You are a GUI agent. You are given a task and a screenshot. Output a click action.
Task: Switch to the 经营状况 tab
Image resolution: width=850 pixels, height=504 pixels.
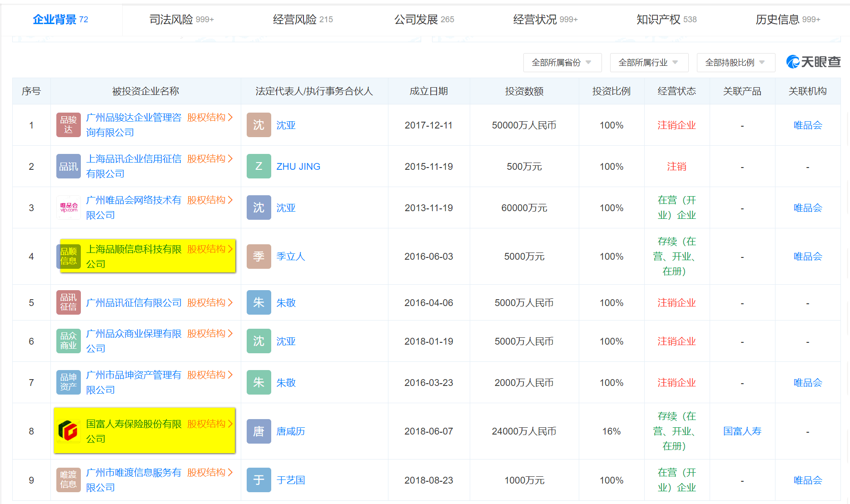click(x=546, y=20)
